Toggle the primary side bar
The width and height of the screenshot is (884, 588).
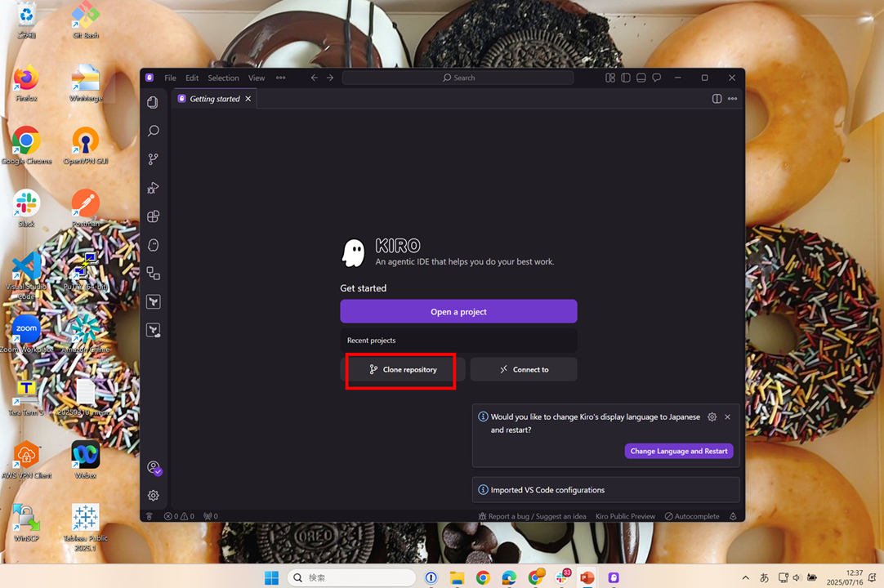tap(626, 78)
